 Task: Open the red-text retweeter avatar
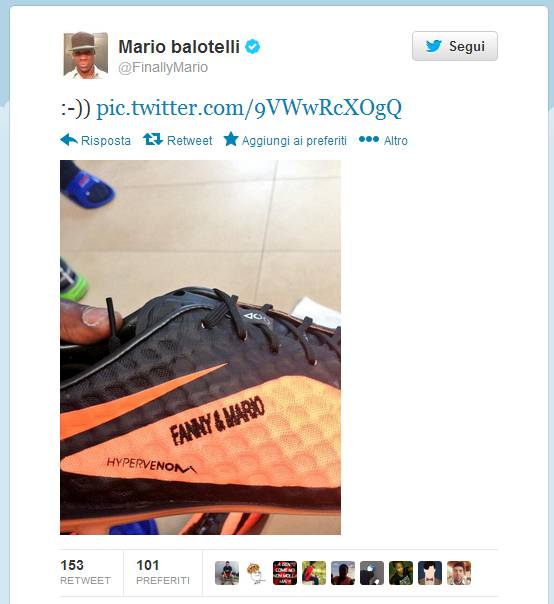[285, 573]
